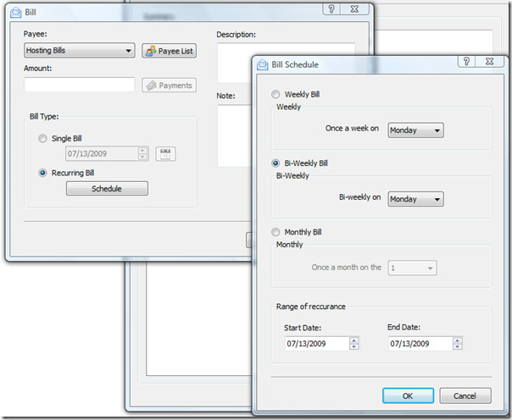Click the End Date field

coord(420,344)
